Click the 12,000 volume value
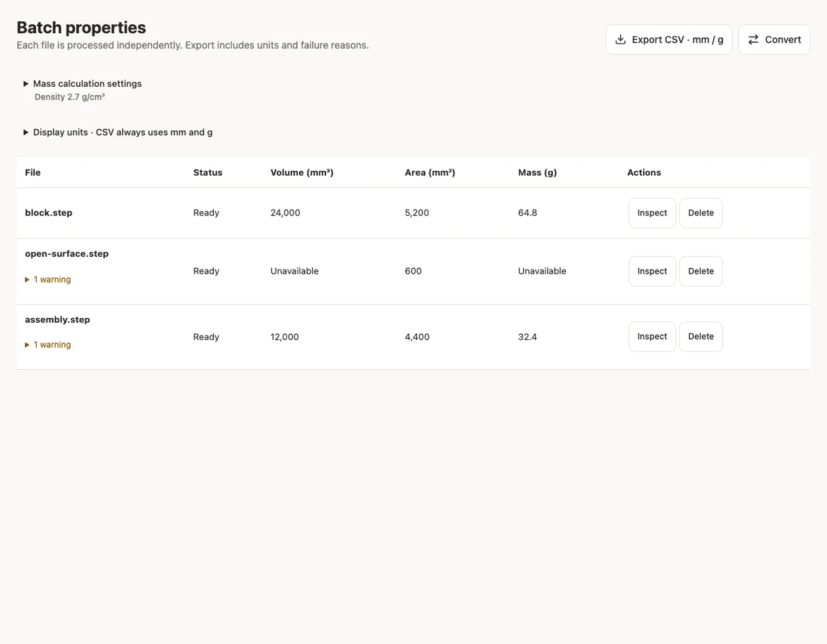The image size is (827, 644). pos(285,337)
